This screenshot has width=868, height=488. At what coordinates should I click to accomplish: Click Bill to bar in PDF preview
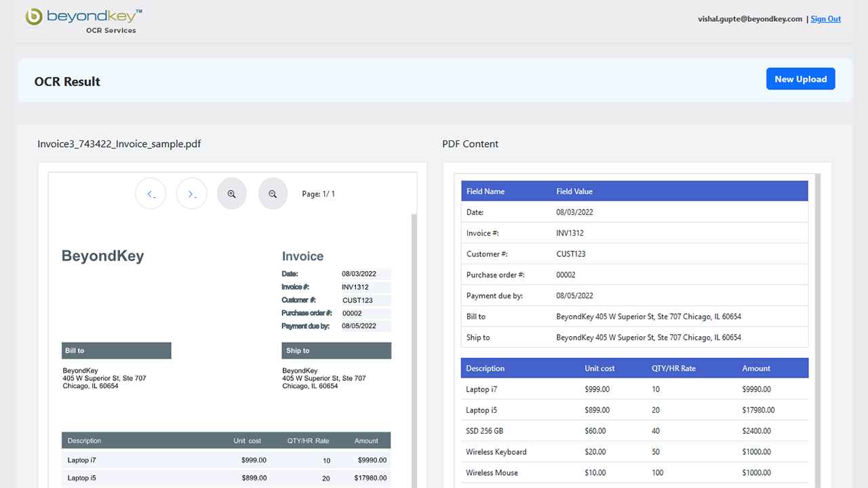pos(117,350)
